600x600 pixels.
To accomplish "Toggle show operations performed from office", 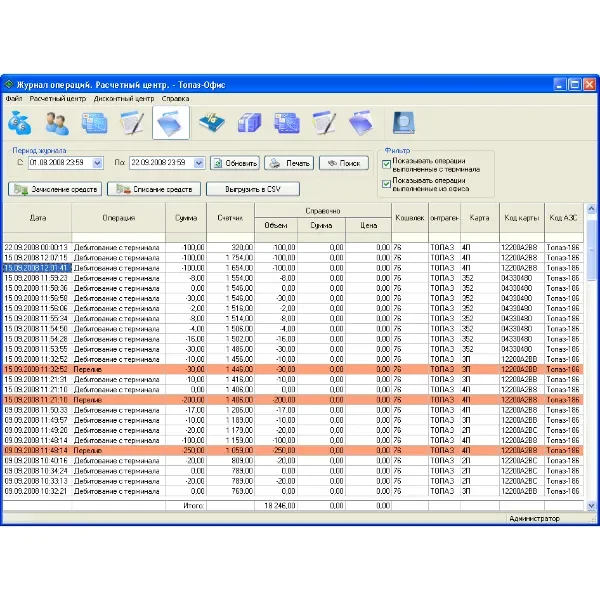I will point(386,184).
